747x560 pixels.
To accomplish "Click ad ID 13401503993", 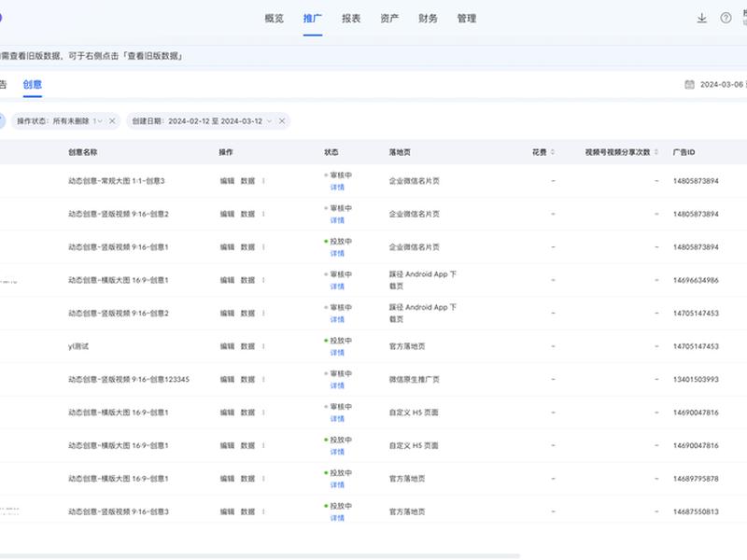I will tap(696, 380).
